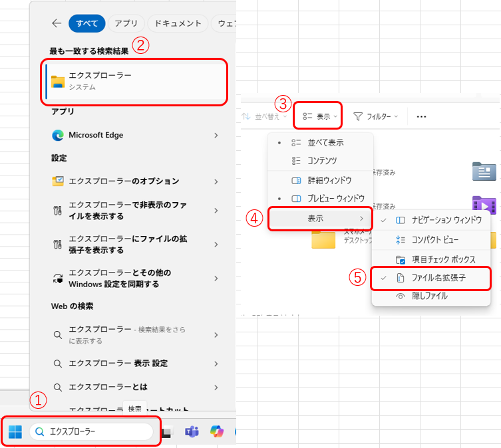Click the icon beside ファイルの拡張子を表示する

57,245
